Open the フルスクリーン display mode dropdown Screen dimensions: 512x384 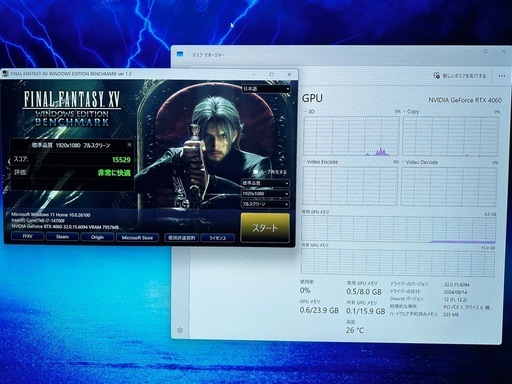(265, 204)
